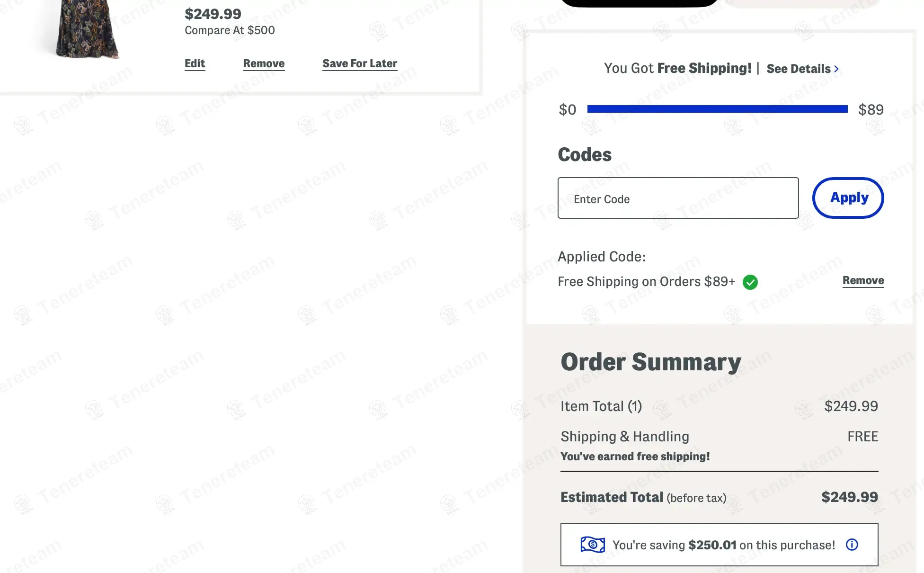Click the chevron arrow after See Details

click(836, 69)
